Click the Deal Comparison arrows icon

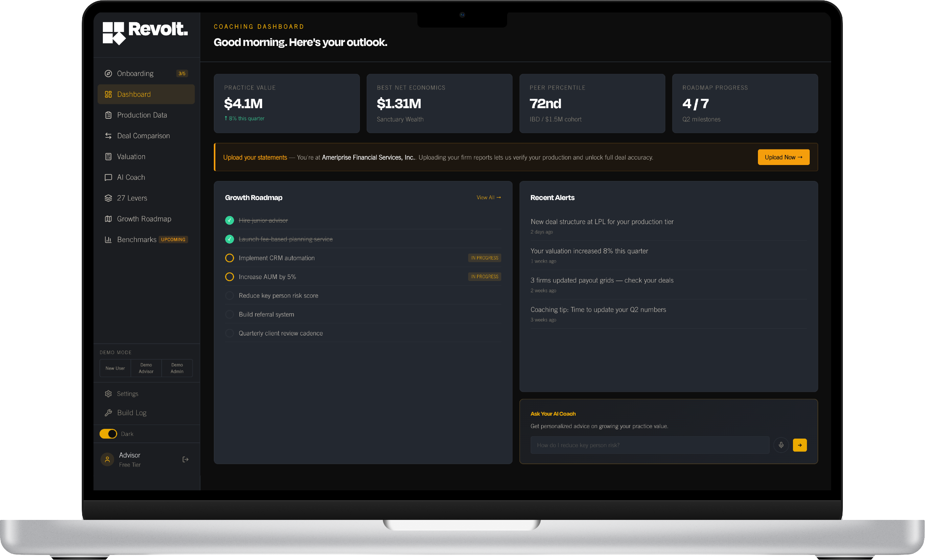click(x=108, y=136)
